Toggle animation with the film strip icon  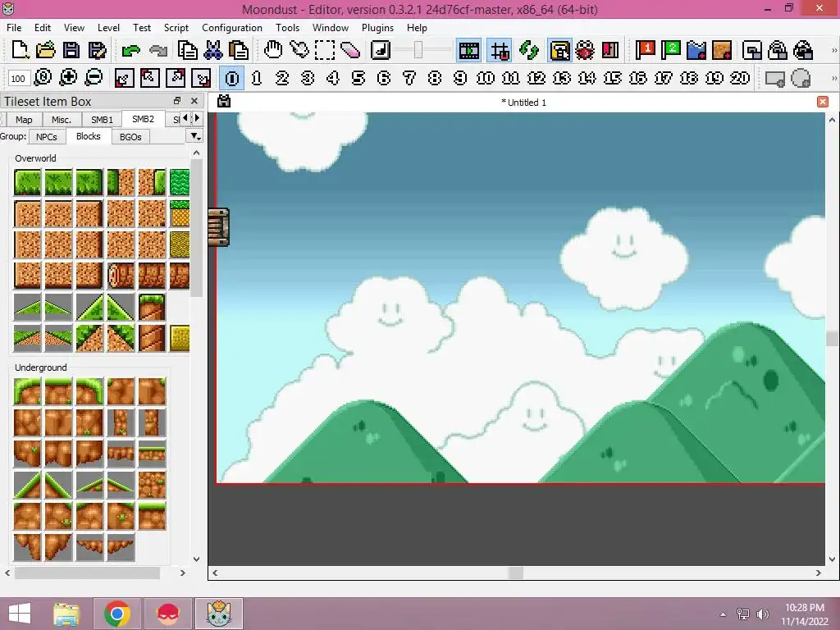pos(468,50)
